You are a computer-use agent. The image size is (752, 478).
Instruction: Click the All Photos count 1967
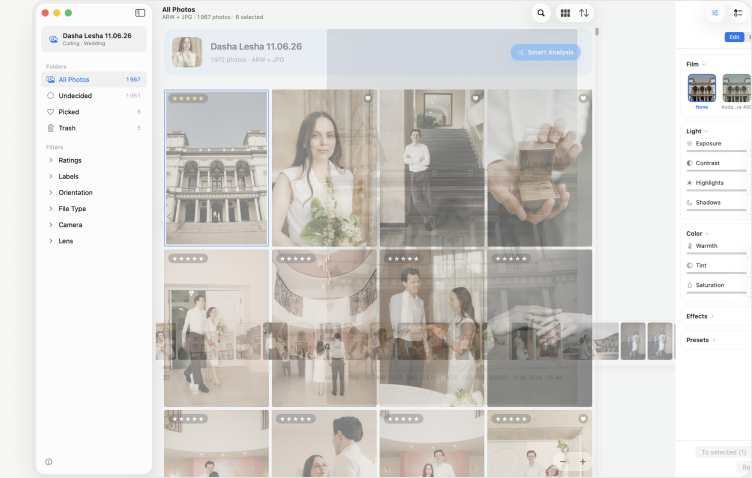pos(133,80)
